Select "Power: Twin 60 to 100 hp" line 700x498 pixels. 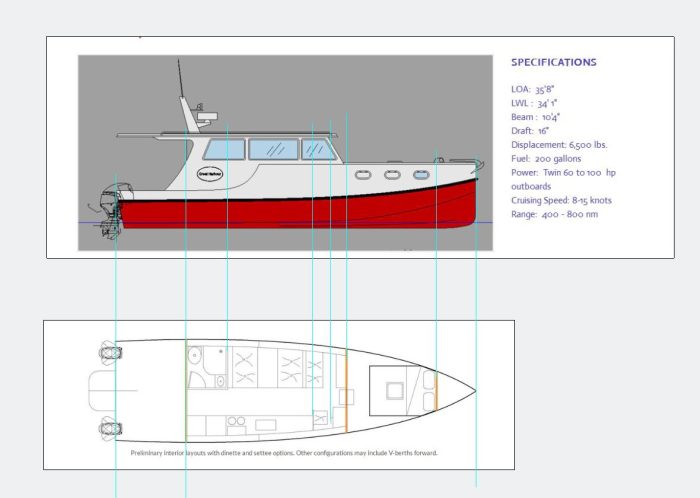tap(563, 172)
